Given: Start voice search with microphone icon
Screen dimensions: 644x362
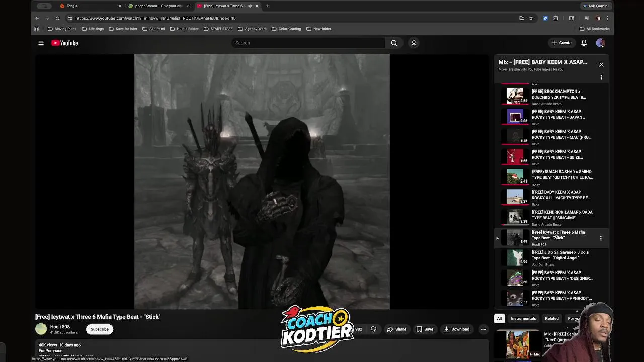Looking at the screenshot, I should click(x=414, y=43).
